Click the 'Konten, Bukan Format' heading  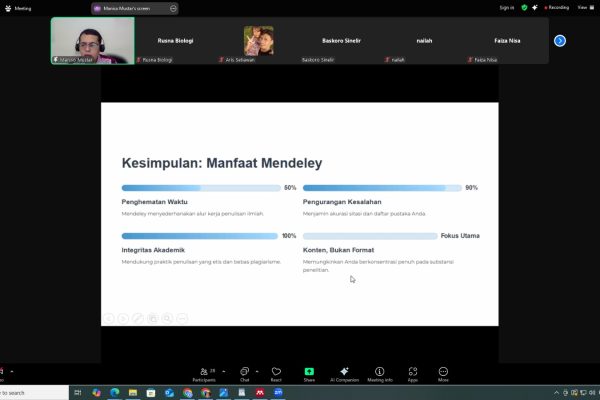pyautogui.click(x=338, y=250)
